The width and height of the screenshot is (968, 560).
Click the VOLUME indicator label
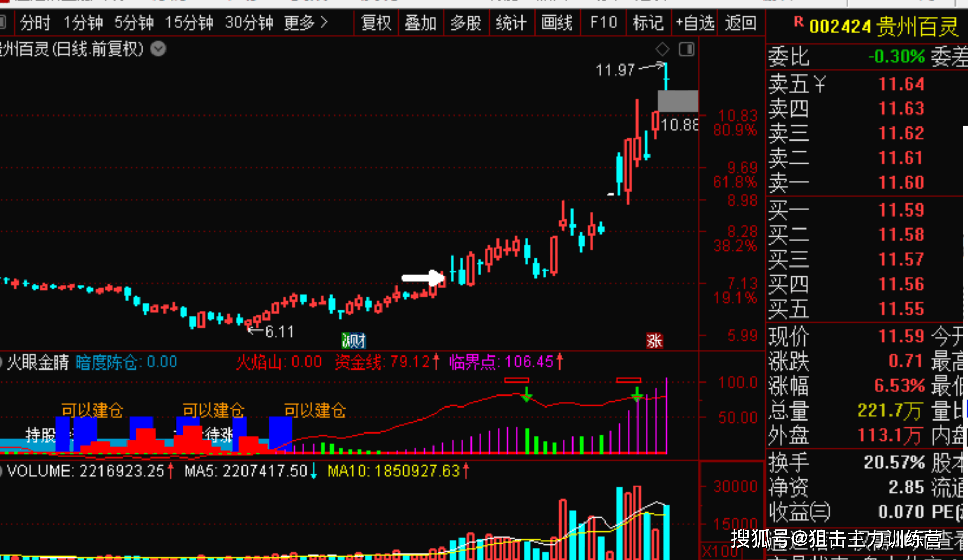click(90, 471)
